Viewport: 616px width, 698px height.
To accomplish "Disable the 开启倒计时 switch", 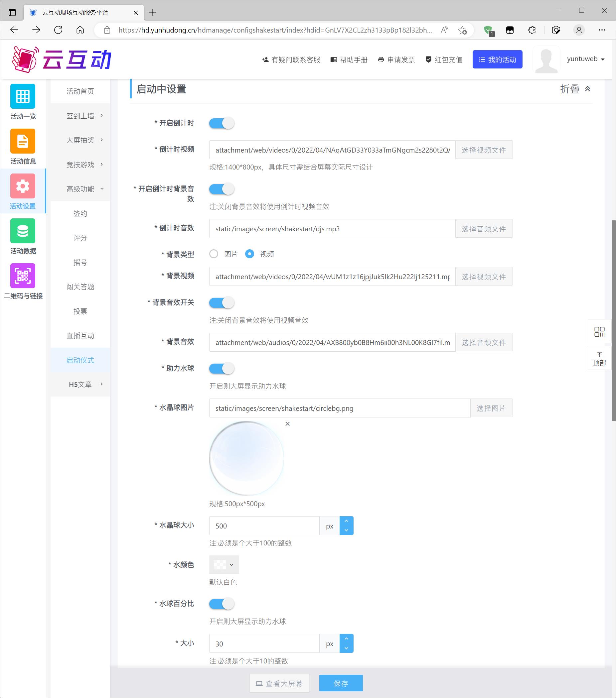I will (x=222, y=123).
